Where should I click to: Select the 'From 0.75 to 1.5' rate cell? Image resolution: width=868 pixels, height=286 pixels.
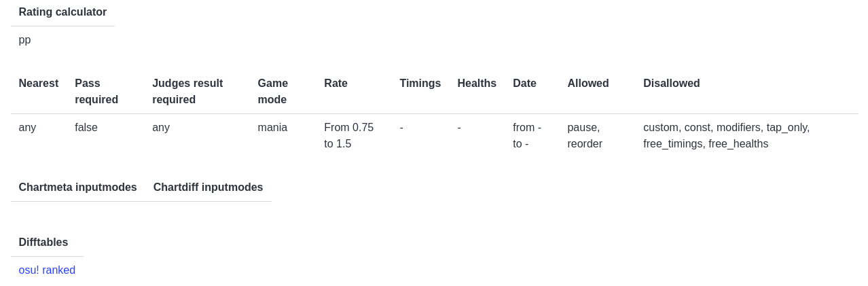pos(349,136)
